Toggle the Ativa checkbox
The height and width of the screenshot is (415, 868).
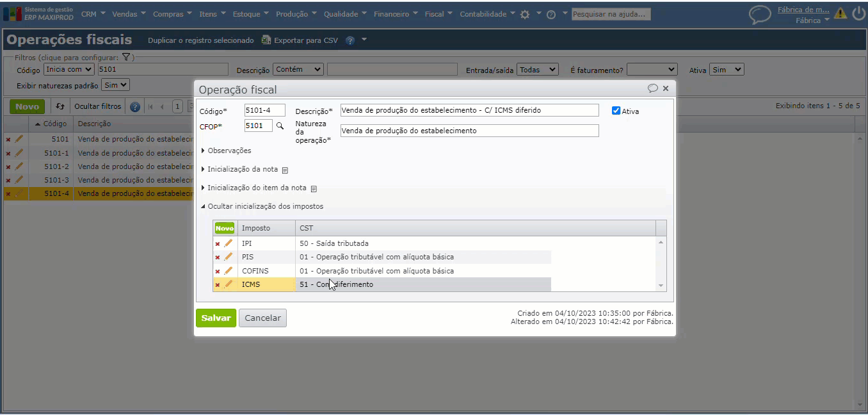(x=616, y=111)
